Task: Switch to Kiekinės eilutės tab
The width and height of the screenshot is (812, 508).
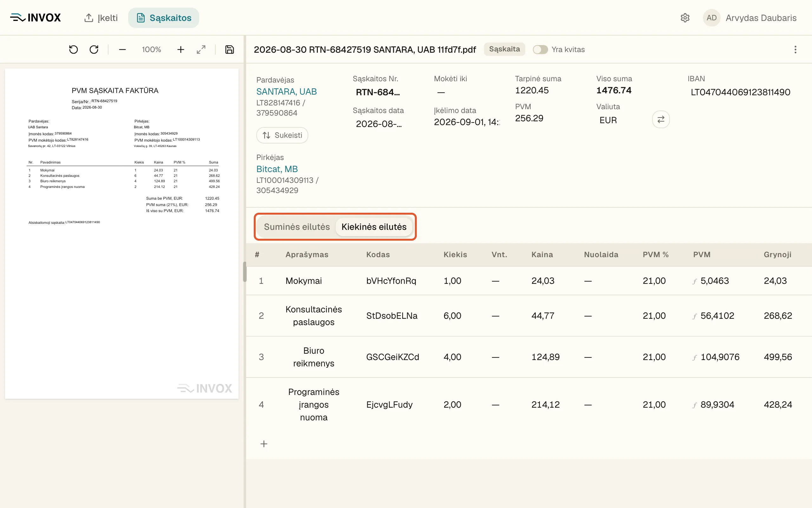Action: (x=374, y=227)
